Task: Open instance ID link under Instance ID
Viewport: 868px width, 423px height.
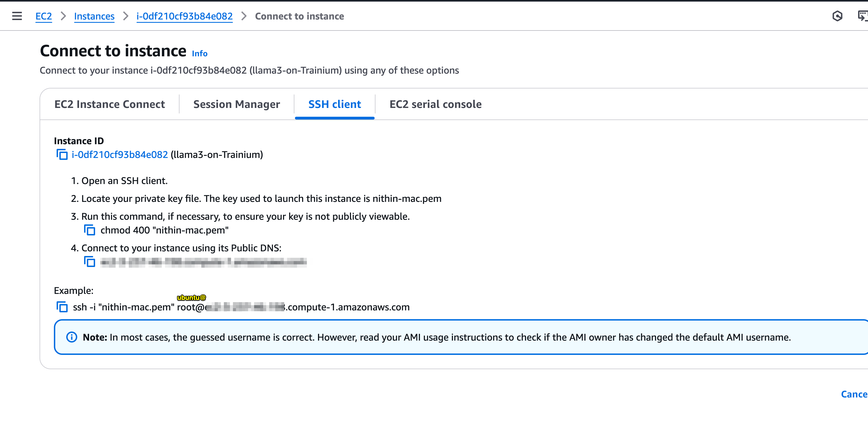Action: [120, 155]
